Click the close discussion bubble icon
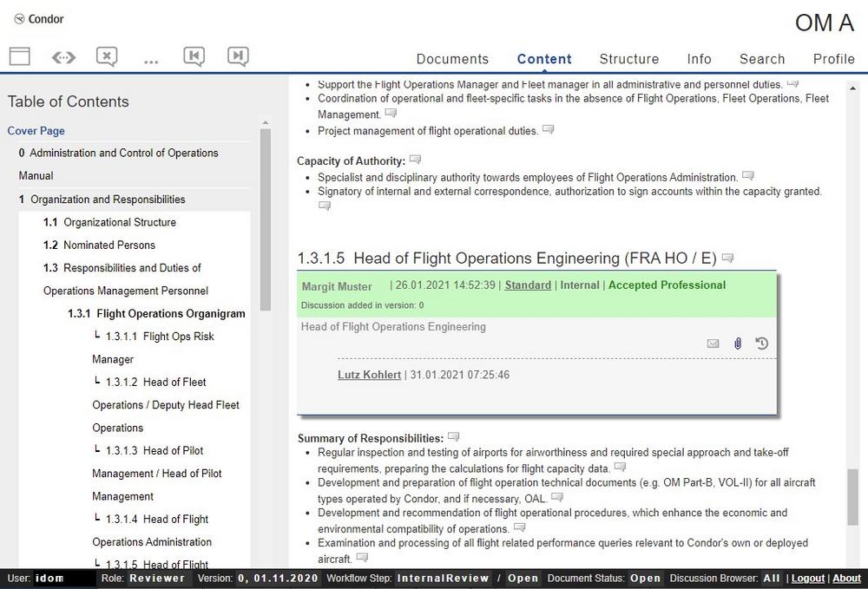This screenshot has height=589, width=868. pos(106,57)
